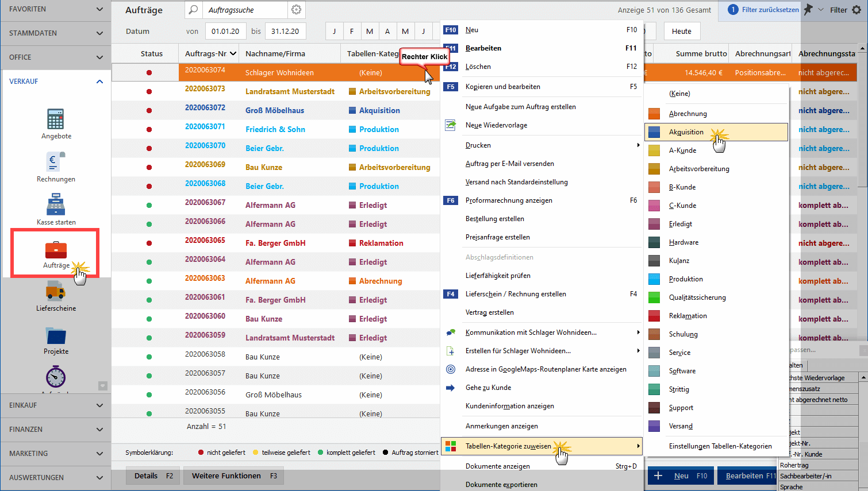The height and width of the screenshot is (491, 868).
Task: Click the Bearbeiten F11 bottom button
Action: pyautogui.click(x=748, y=475)
